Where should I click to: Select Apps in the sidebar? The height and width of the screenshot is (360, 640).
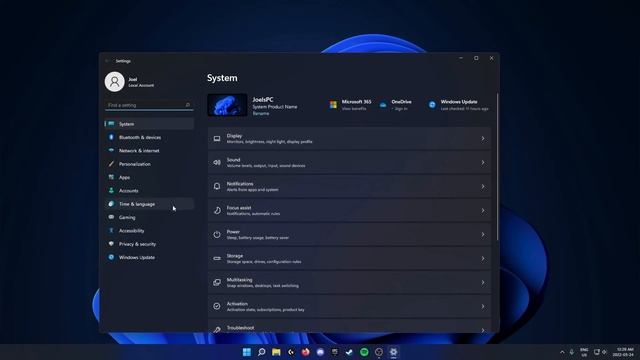tap(149, 177)
